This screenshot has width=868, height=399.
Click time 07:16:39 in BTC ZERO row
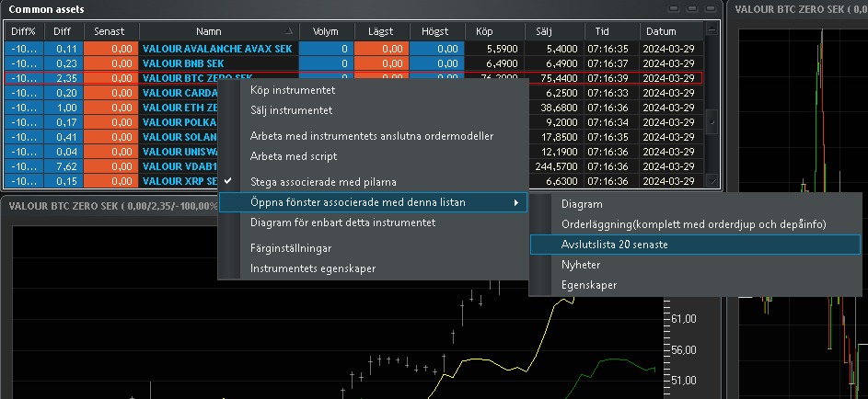[x=608, y=78]
